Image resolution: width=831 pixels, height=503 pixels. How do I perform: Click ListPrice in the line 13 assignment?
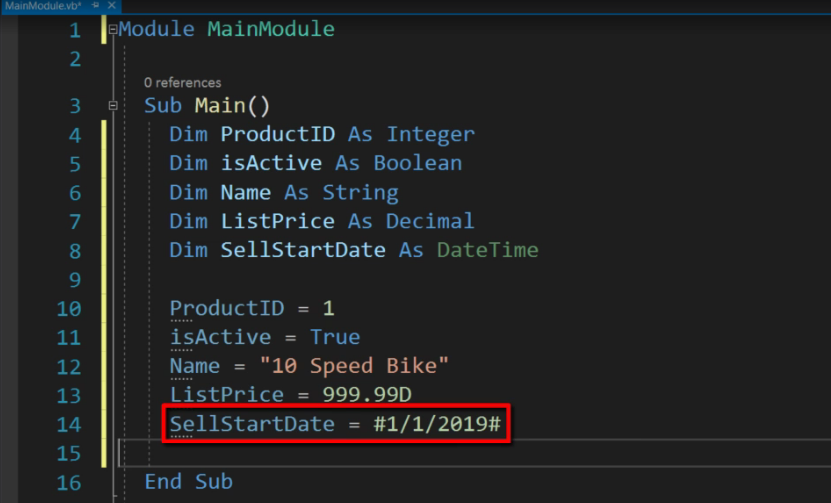pos(227,395)
